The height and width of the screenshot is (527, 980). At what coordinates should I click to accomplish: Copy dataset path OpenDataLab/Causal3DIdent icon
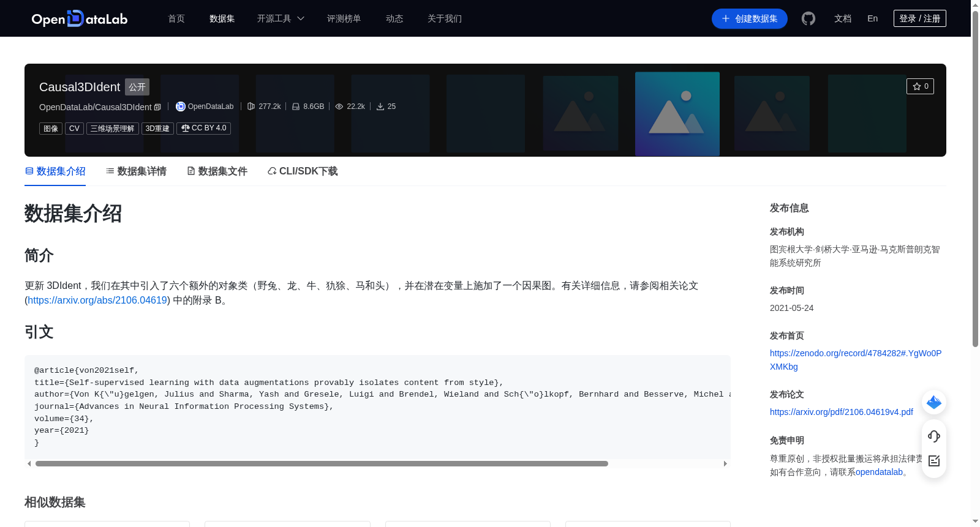[x=157, y=107]
